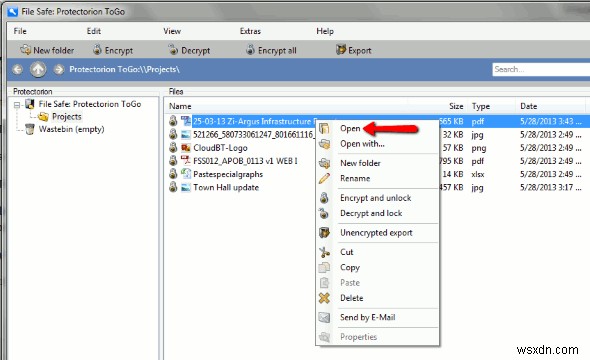Sort files by the Type column header
The height and width of the screenshot is (360, 590).
pos(481,106)
